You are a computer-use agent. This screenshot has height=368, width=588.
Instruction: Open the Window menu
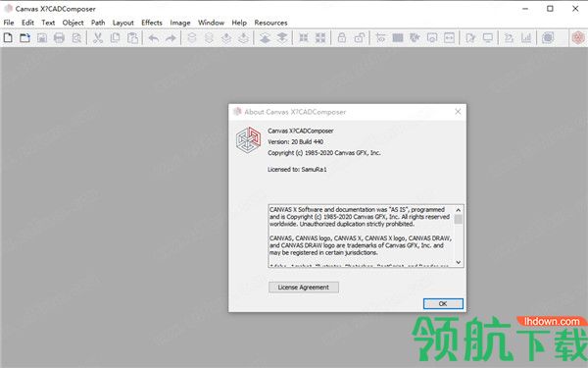coord(211,23)
